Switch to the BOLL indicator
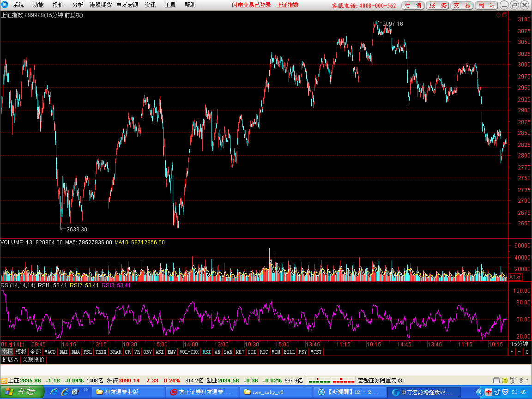Image resolution: width=532 pixels, height=399 pixels. (x=290, y=352)
